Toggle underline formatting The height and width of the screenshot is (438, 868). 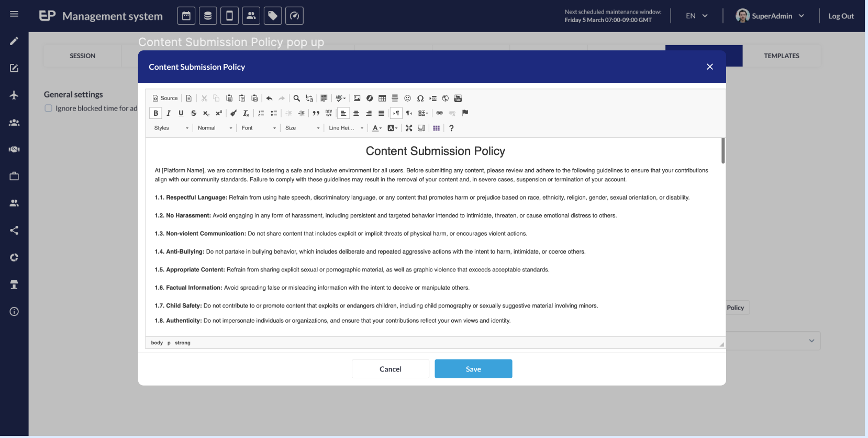(181, 113)
